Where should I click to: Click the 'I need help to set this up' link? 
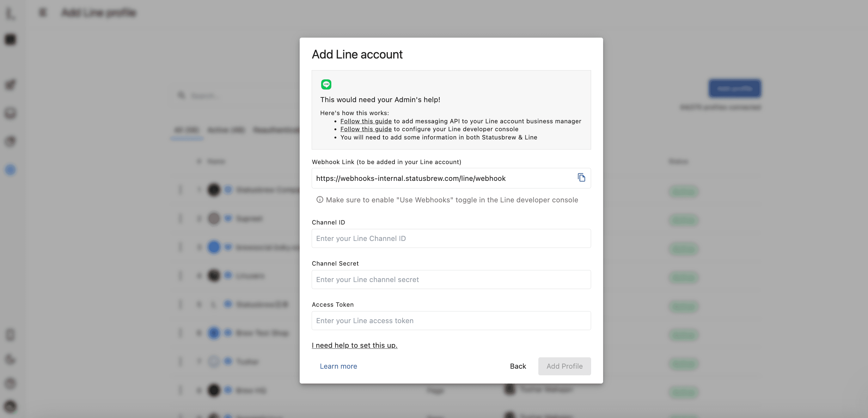coord(354,345)
